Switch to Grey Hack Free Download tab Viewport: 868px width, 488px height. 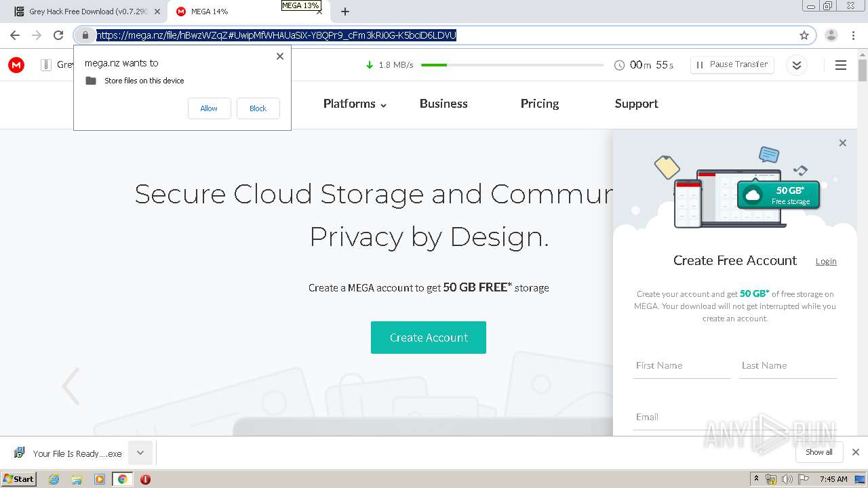tap(88, 12)
